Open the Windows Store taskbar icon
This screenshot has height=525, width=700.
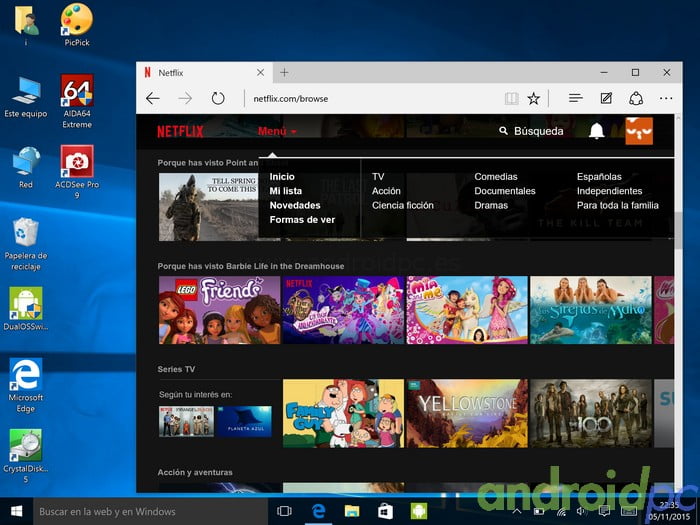click(x=385, y=512)
